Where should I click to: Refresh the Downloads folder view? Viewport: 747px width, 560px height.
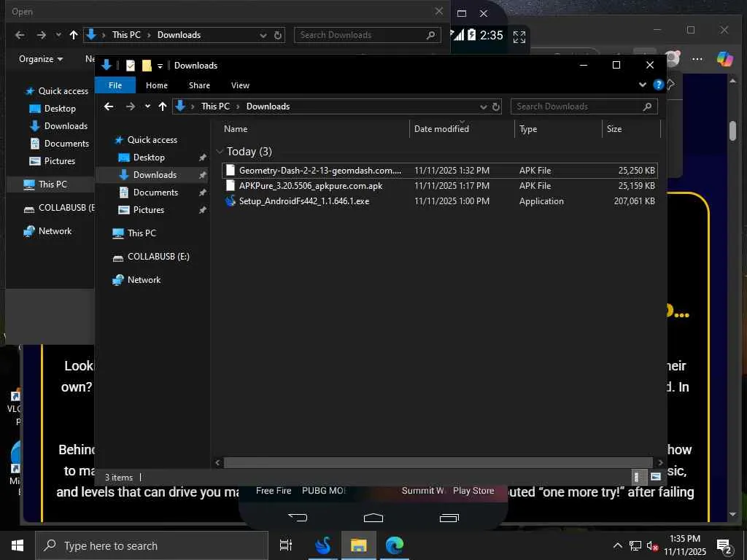(496, 106)
